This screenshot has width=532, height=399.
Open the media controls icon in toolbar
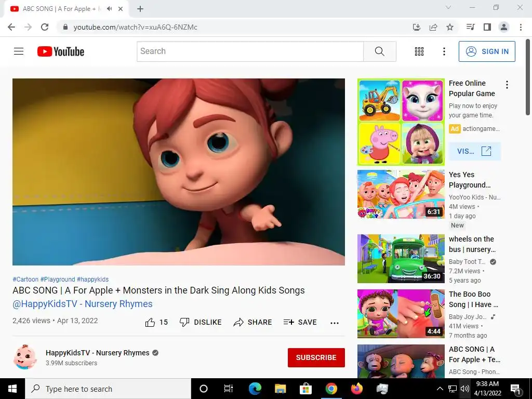click(470, 27)
